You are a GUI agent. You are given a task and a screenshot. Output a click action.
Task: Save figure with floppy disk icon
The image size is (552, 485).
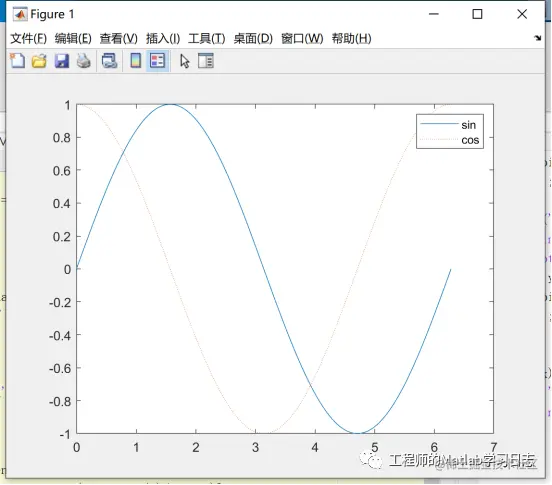click(x=62, y=61)
